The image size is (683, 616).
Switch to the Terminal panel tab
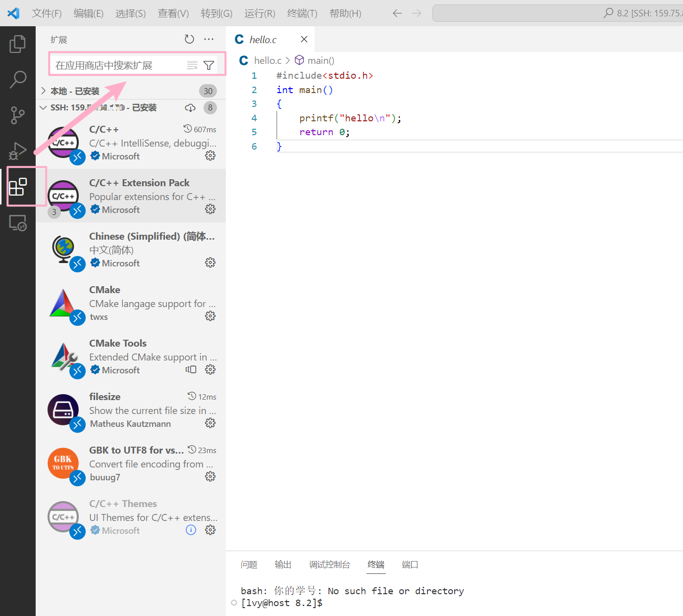click(x=376, y=565)
